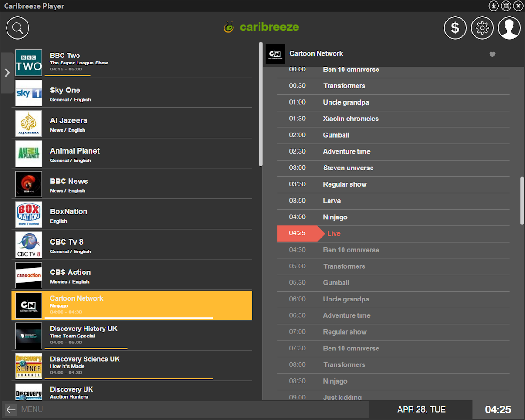This screenshot has width=525, height=420.
Task: Select the BBC Two channel logo
Action: [x=29, y=63]
